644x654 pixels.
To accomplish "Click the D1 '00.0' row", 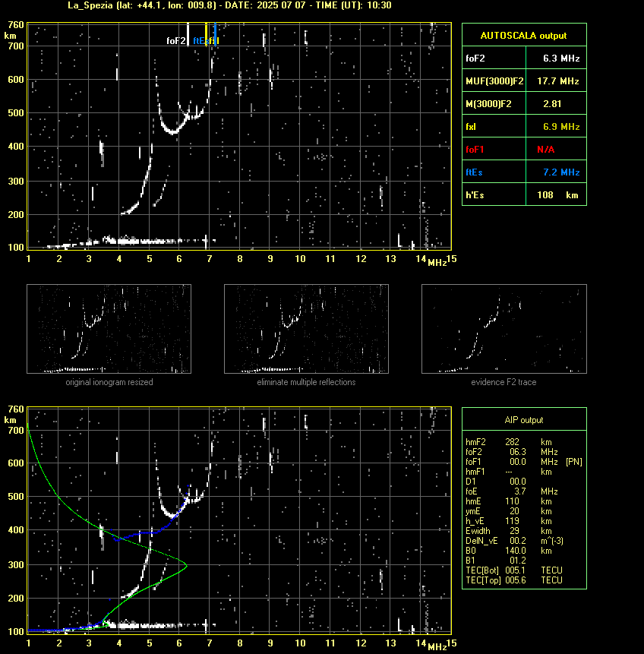I will click(495, 482).
